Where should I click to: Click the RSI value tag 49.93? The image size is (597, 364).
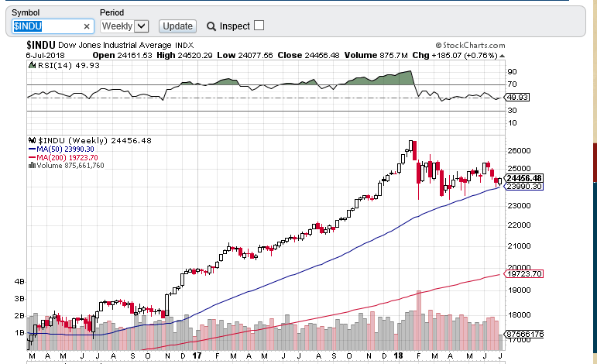click(x=517, y=98)
